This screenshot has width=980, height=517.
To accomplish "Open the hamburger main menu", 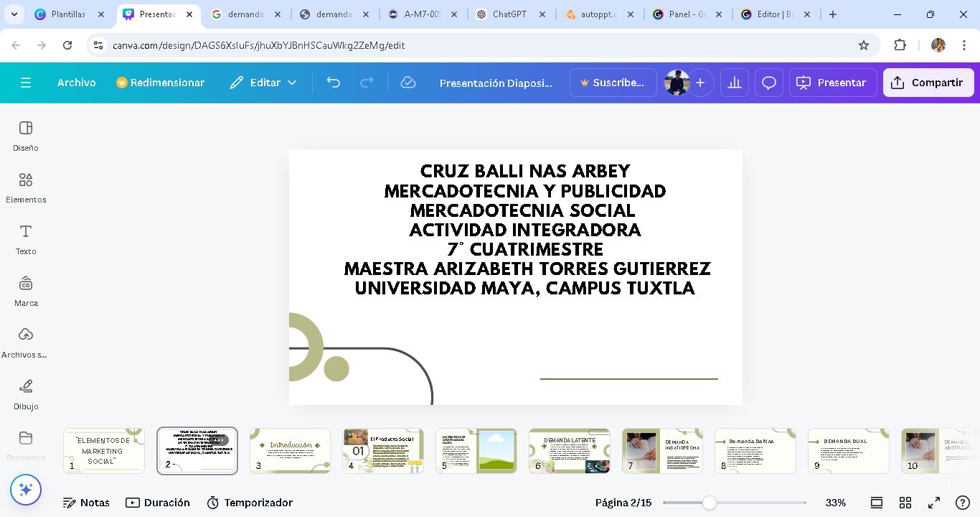I will point(26,83).
